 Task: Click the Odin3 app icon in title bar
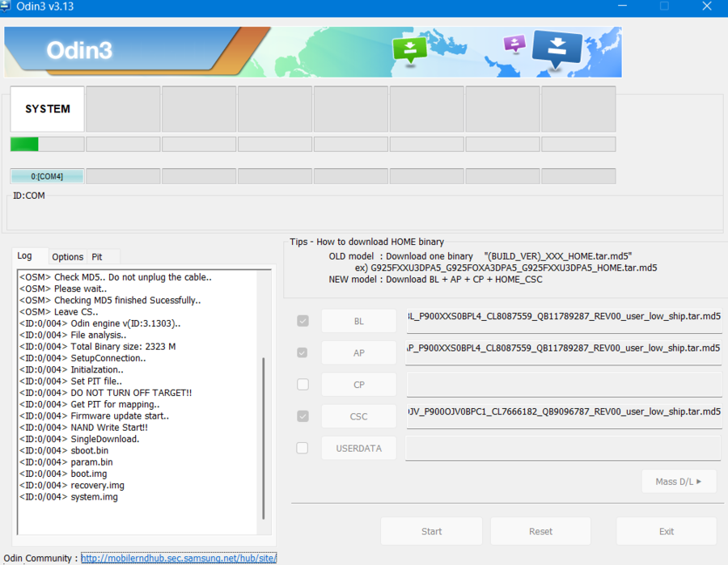(5, 6)
